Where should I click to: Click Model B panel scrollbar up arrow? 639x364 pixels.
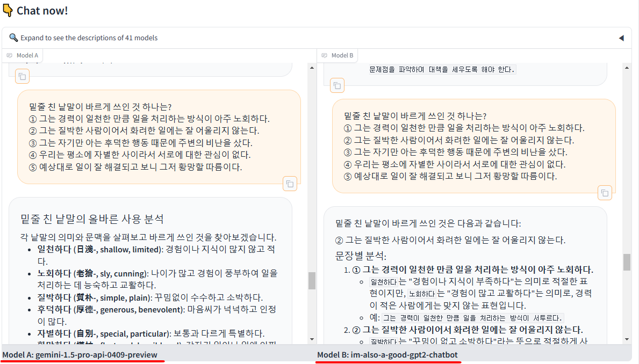pyautogui.click(x=627, y=68)
